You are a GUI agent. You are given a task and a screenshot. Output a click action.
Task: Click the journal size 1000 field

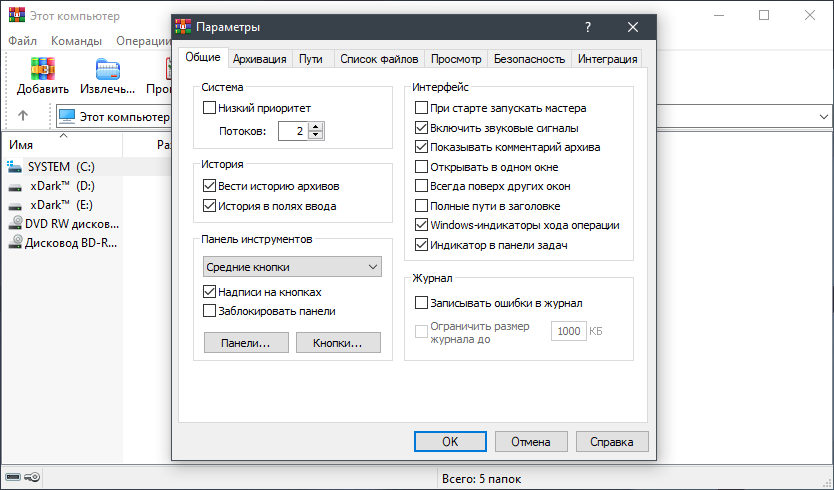tap(569, 331)
